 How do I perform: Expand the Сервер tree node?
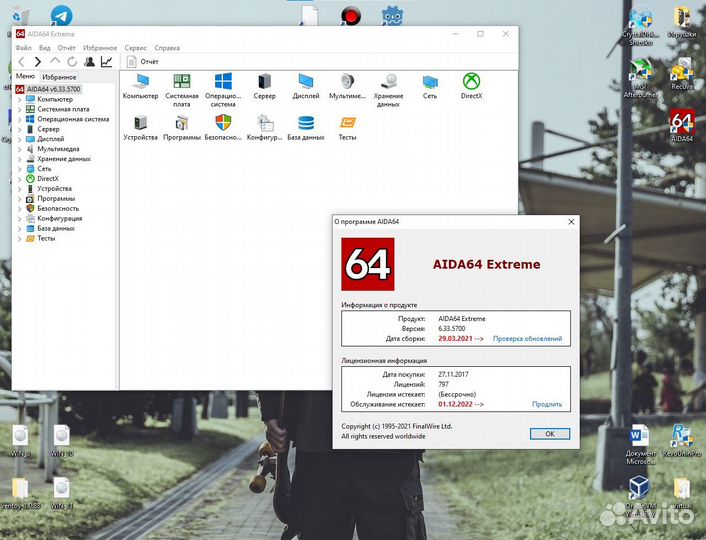point(19,129)
